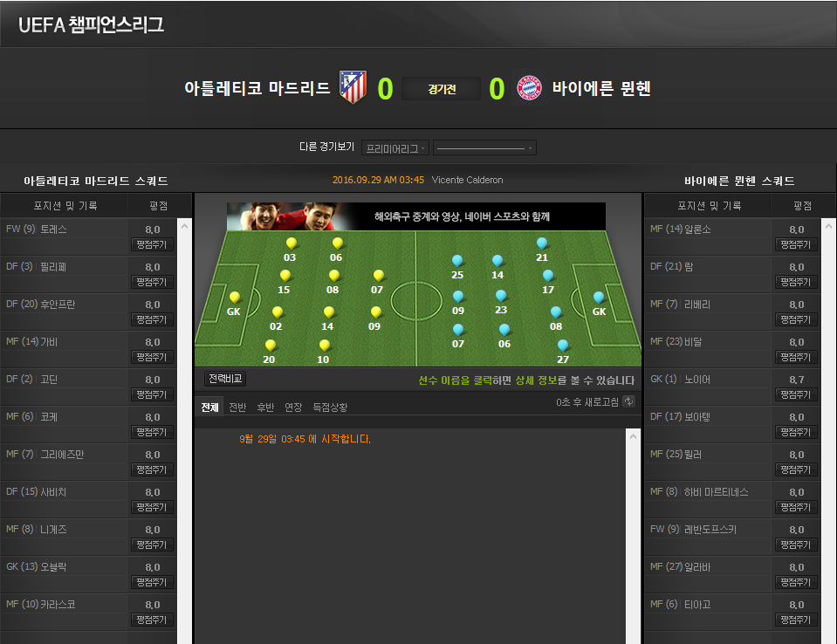The image size is (837, 644).
Task: Click the Bayern Munich club crest
Action: [x=529, y=87]
